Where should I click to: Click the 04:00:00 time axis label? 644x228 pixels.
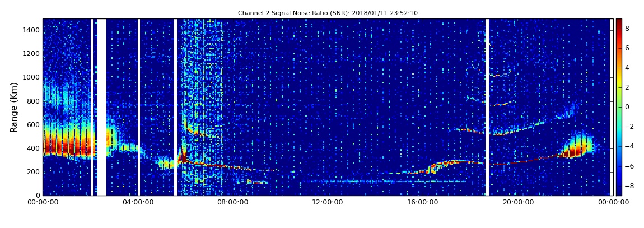(x=138, y=202)
